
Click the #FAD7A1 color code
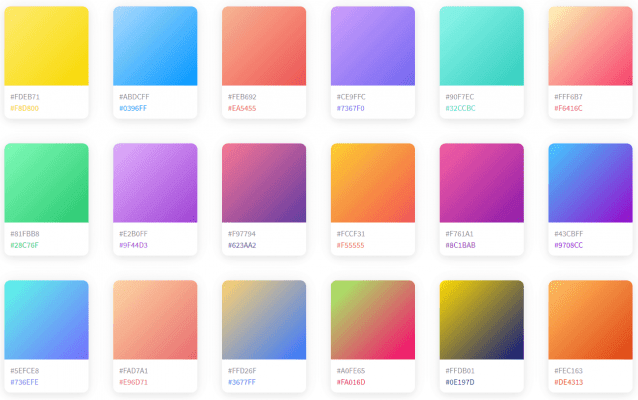(x=133, y=371)
